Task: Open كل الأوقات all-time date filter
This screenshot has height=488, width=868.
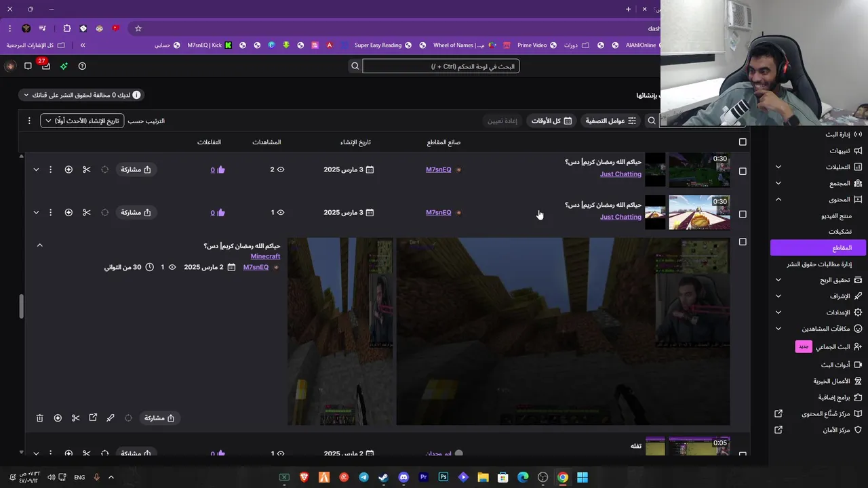Action: [551, 121]
